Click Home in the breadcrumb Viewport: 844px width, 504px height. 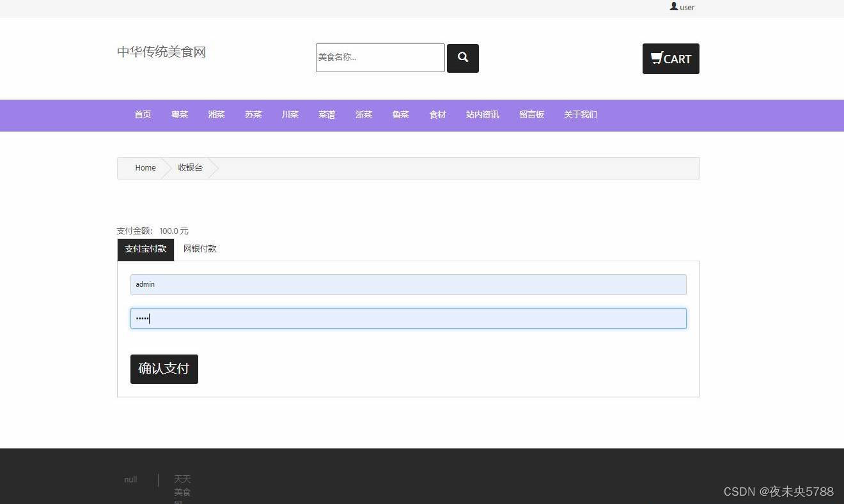(145, 168)
